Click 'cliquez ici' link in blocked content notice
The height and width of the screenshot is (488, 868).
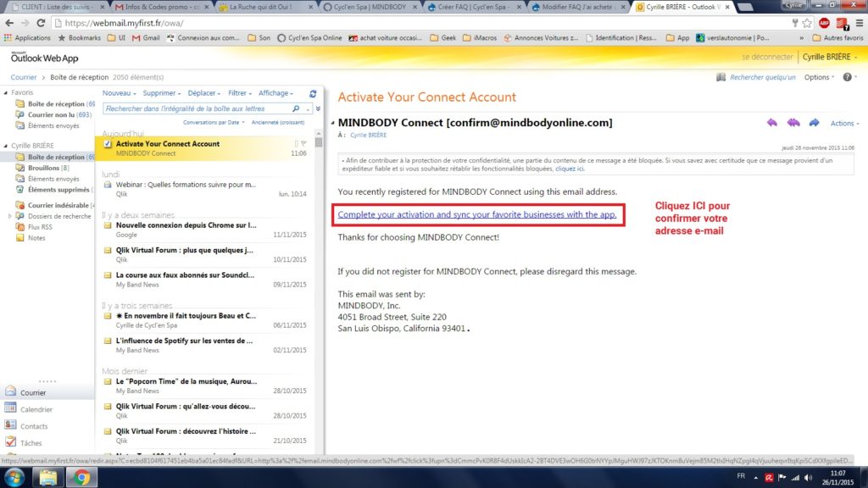[569, 169]
